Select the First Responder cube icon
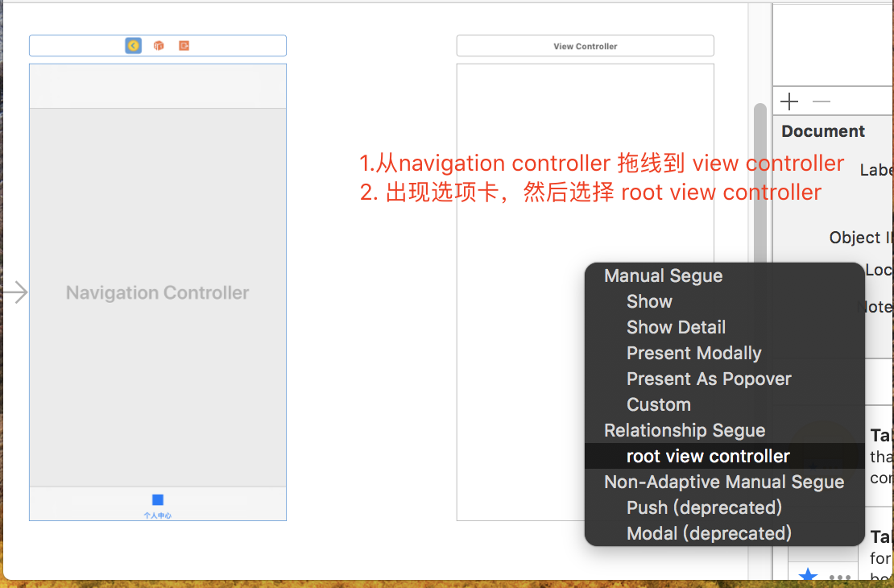Image resolution: width=894 pixels, height=588 pixels. (x=159, y=46)
